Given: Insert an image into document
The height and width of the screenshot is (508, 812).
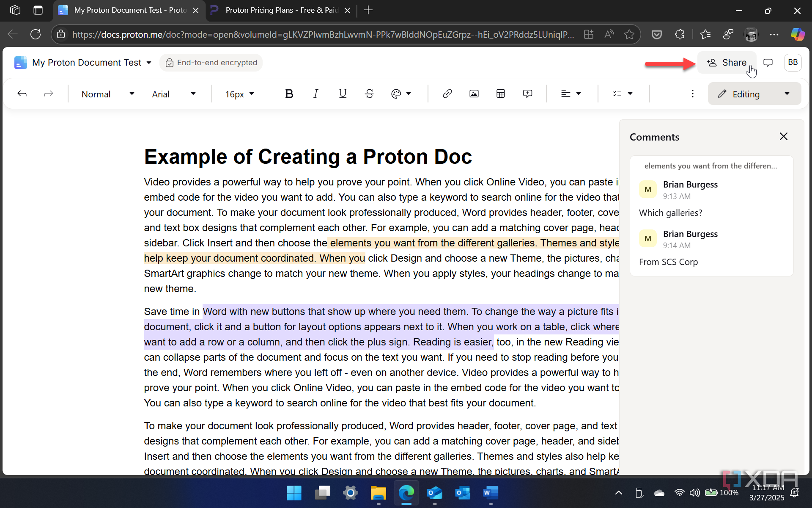Looking at the screenshot, I should click(x=474, y=94).
